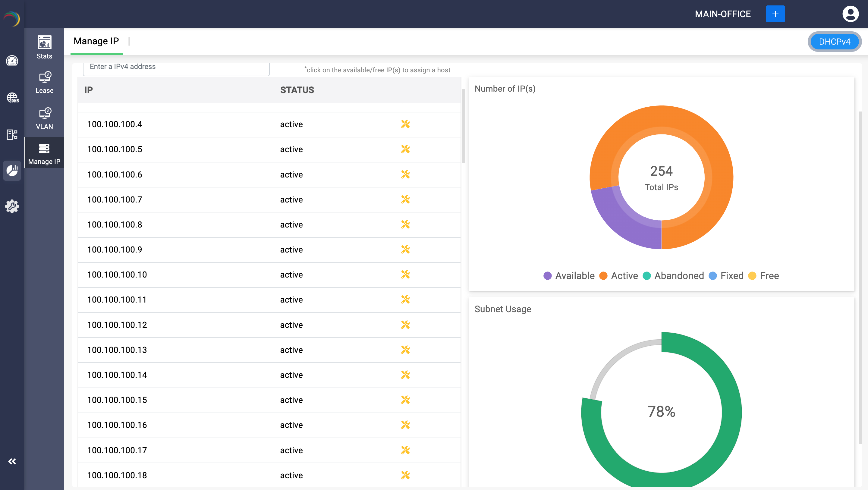Image resolution: width=868 pixels, height=490 pixels.
Task: Click the MAIN-OFFICE cluster name
Action: coord(722,14)
